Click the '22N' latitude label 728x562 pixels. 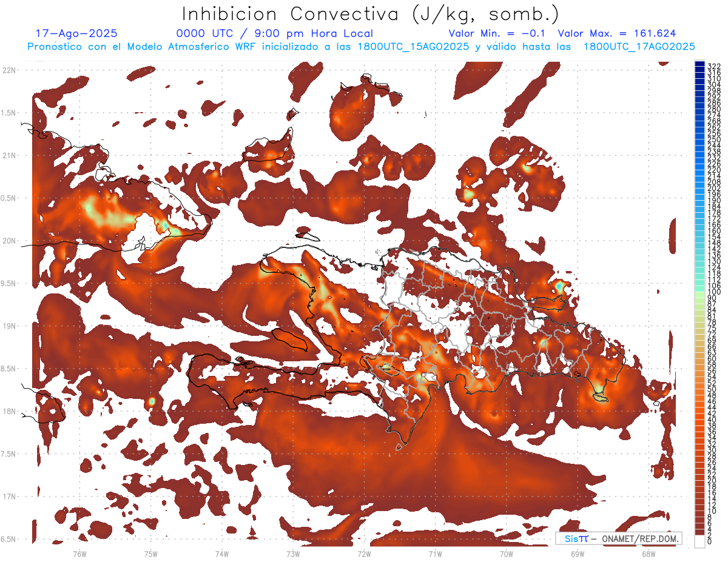click(x=8, y=70)
